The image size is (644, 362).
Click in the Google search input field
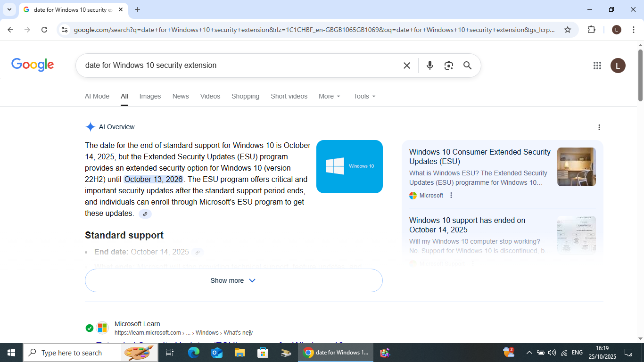[x=236, y=66]
